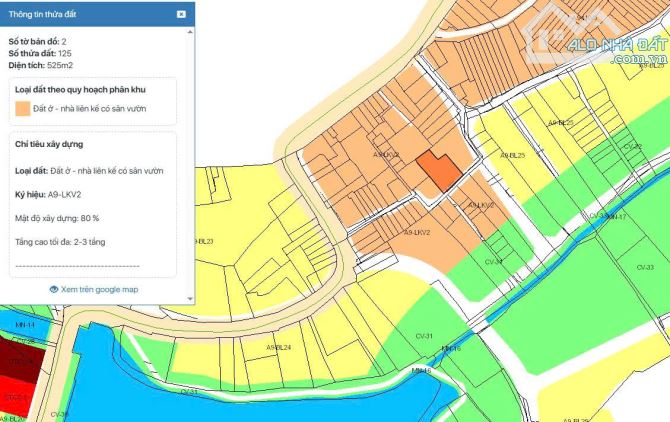Click the CV-34 green area label
670x422 pixels.
click(x=493, y=262)
